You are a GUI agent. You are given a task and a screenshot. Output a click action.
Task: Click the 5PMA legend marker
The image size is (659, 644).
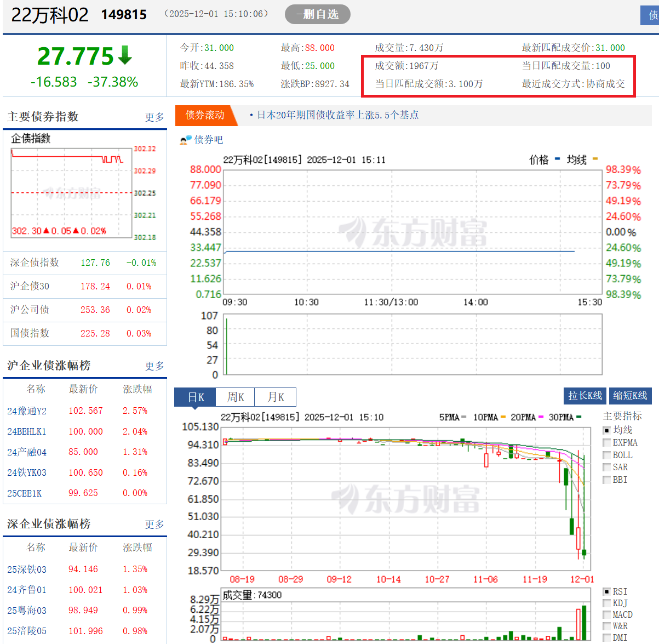pos(463,417)
